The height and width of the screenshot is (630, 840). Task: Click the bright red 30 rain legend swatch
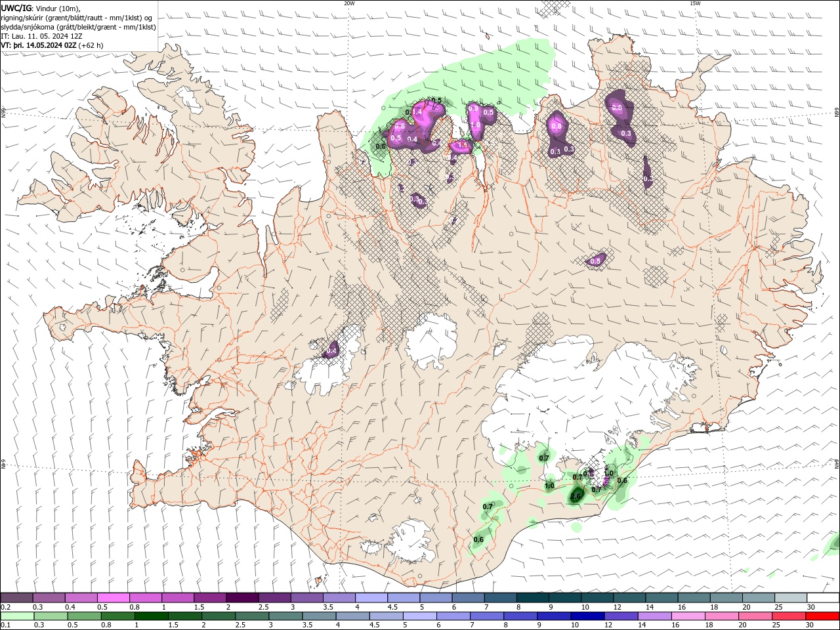pos(823,616)
